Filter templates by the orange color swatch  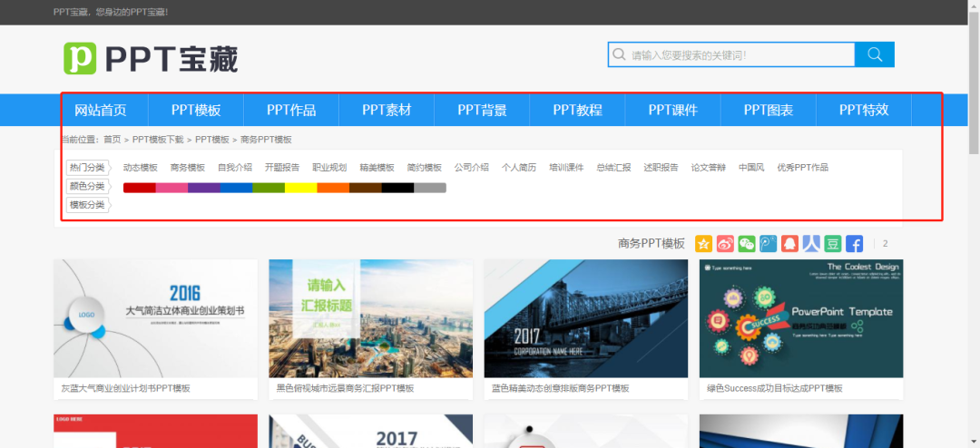click(x=333, y=188)
